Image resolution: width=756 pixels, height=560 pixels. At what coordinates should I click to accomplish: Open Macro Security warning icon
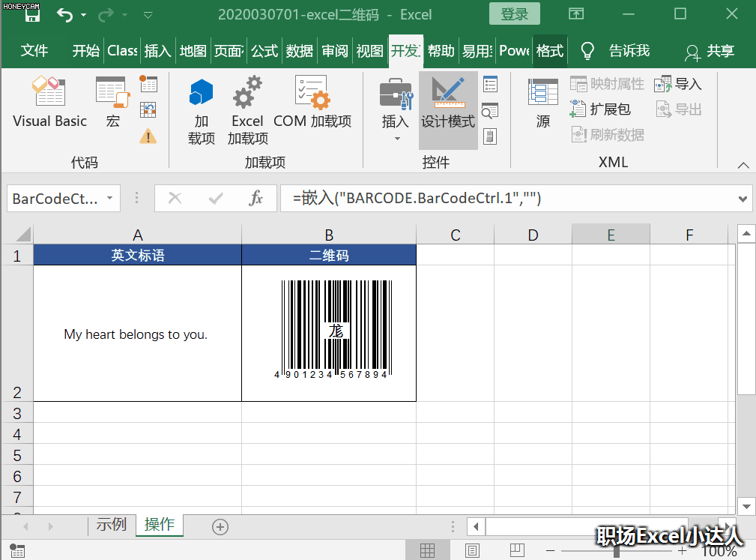148,136
